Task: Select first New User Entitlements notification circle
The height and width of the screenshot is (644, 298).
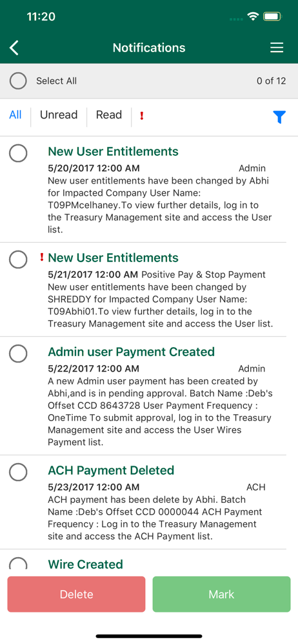Action: (18, 153)
